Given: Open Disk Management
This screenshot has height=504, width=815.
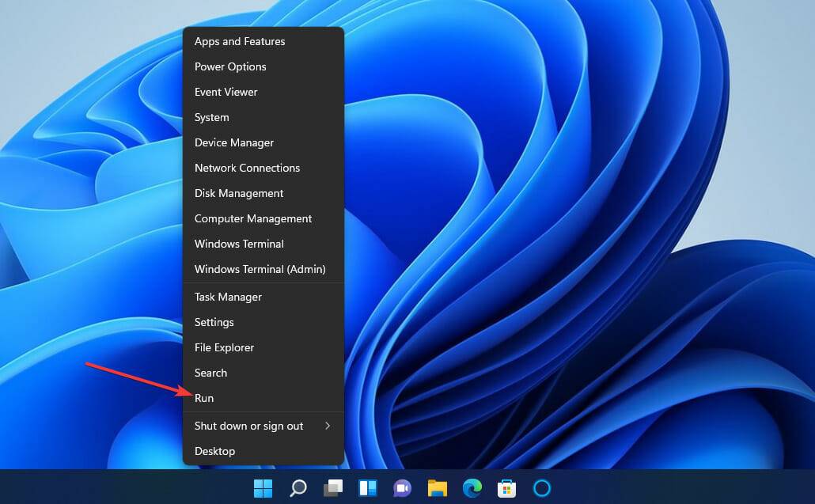Looking at the screenshot, I should (x=238, y=193).
